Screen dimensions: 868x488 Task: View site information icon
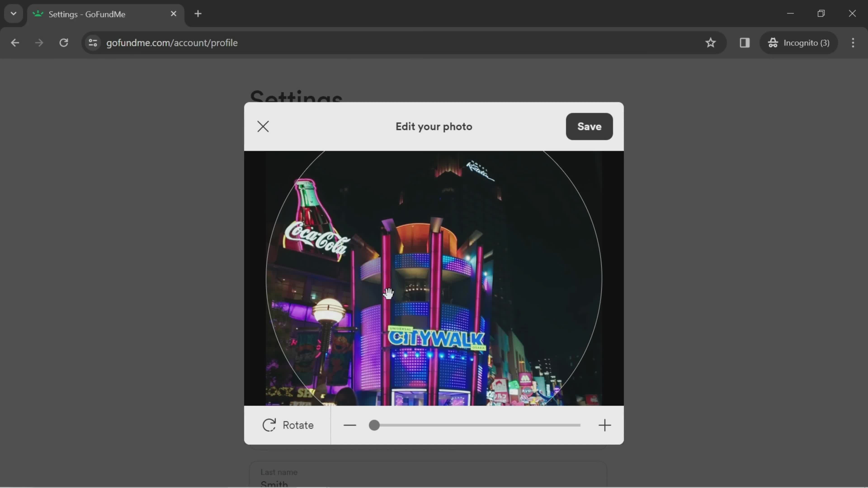[x=93, y=43]
